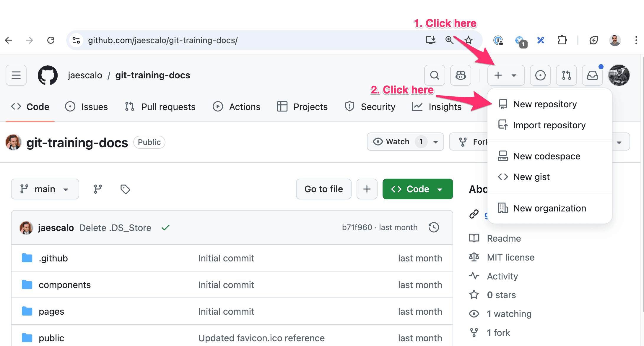Screen dimensions: 644x346
Task: Click the fork icon next to repository
Action: click(464, 142)
